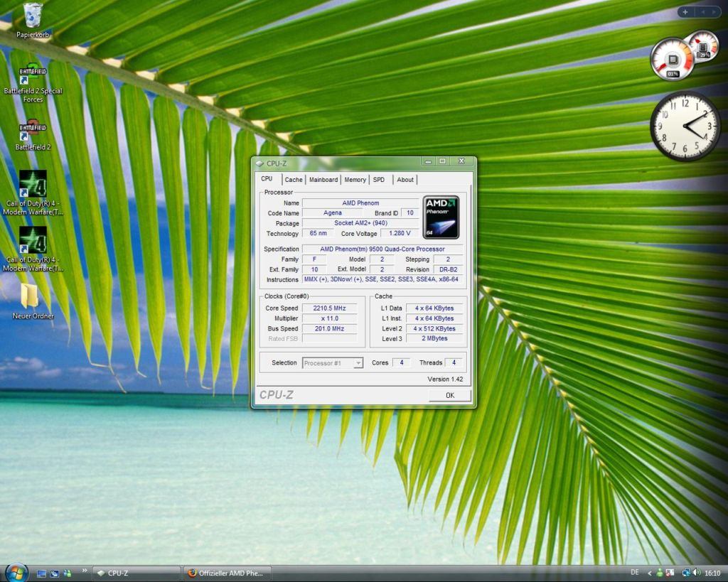
Task: Click the analog clock gadget
Action: tap(685, 126)
